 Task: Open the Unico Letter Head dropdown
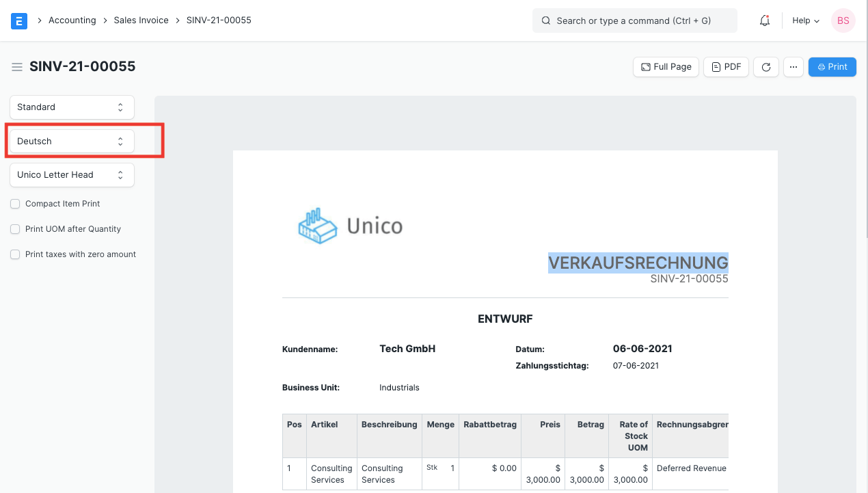pyautogui.click(x=71, y=174)
